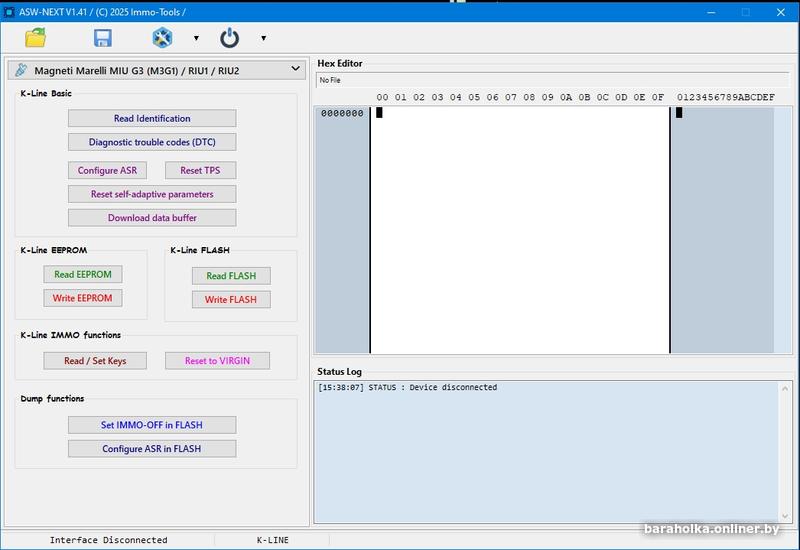Click Configure ASR in FLASH button
The image size is (800, 550).
pos(152,449)
